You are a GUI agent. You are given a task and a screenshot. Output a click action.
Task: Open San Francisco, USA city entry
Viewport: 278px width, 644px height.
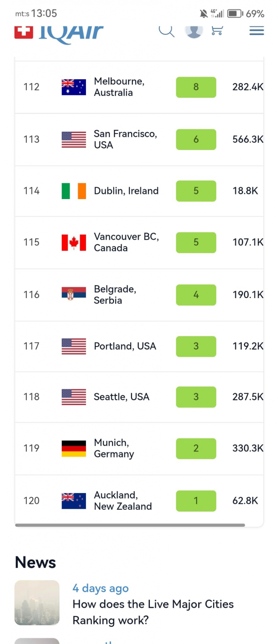tap(125, 139)
